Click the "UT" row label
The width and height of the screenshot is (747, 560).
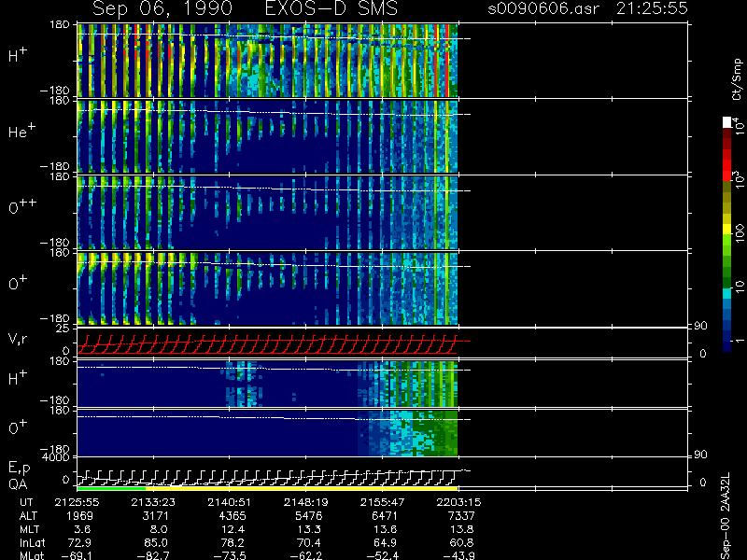coord(27,502)
